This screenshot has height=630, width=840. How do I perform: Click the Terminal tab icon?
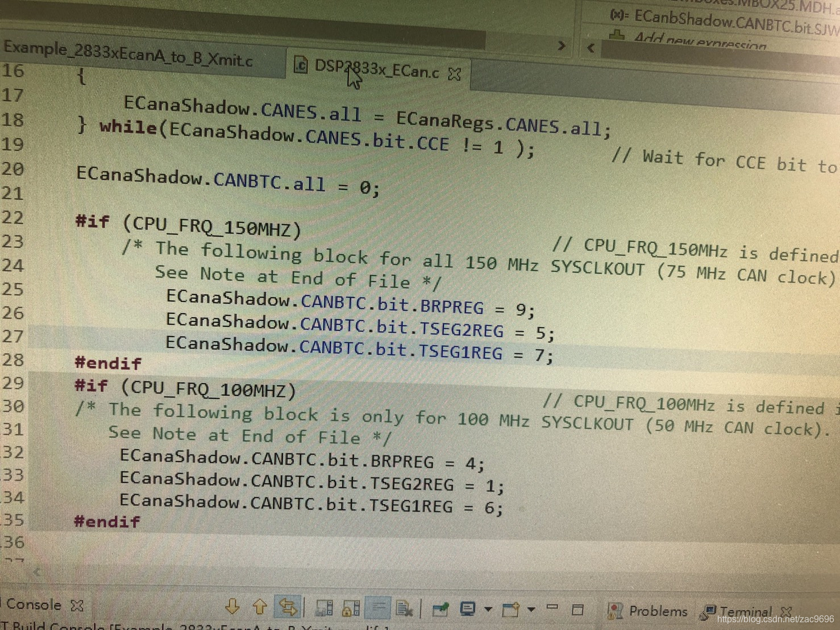708,613
